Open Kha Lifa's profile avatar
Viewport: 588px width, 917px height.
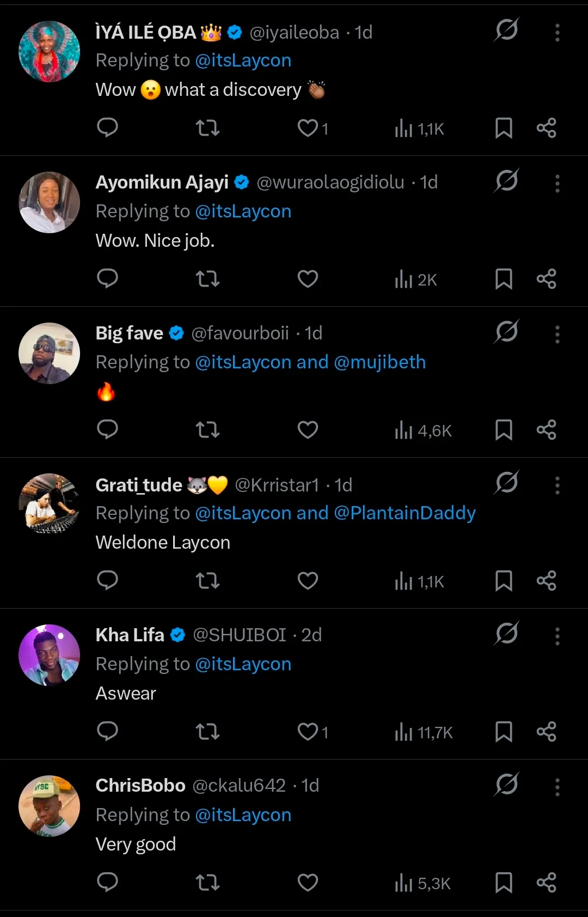49,655
